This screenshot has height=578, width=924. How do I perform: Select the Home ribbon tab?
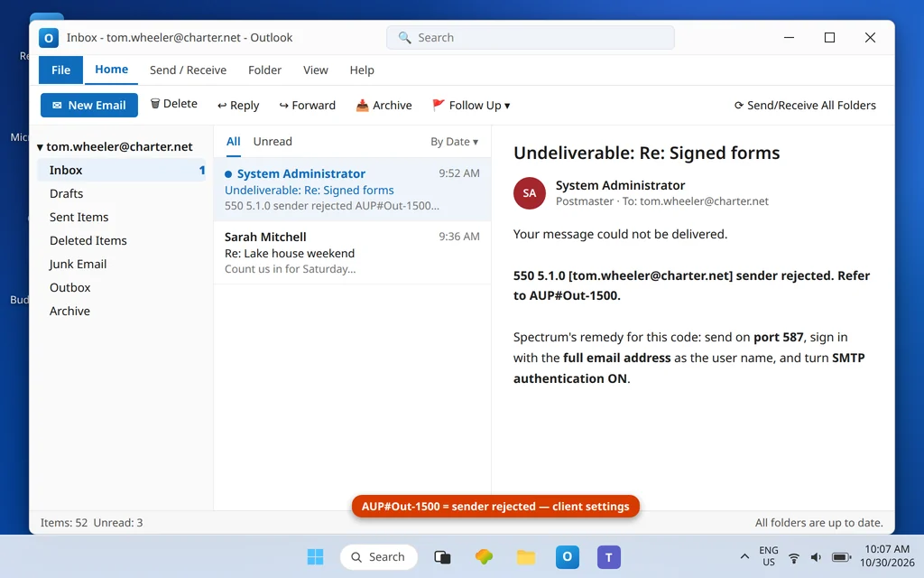click(x=111, y=70)
